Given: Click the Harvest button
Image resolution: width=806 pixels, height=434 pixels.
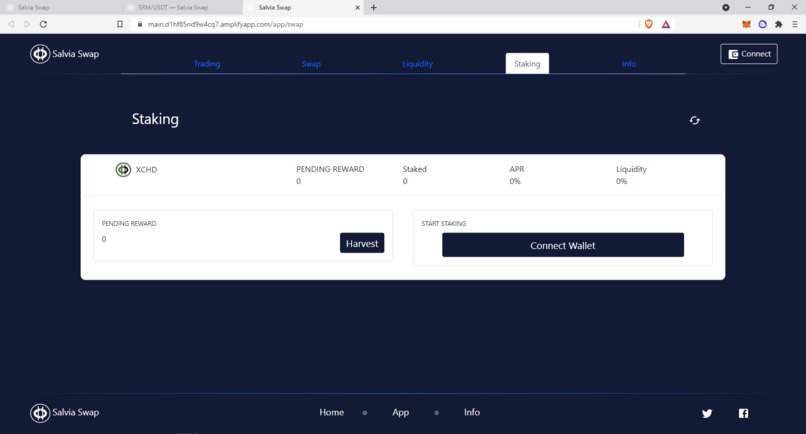Looking at the screenshot, I should [362, 243].
